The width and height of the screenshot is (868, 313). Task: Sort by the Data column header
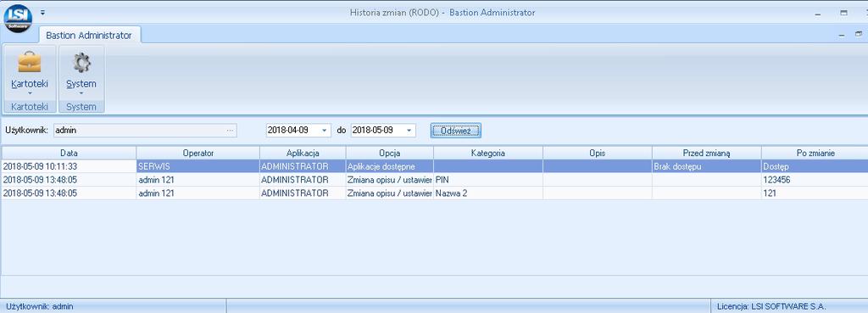point(69,153)
